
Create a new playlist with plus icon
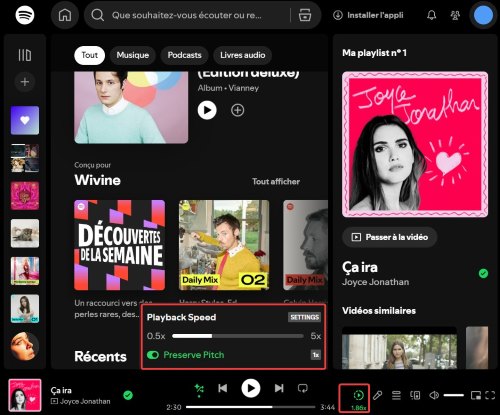pyautogui.click(x=25, y=82)
